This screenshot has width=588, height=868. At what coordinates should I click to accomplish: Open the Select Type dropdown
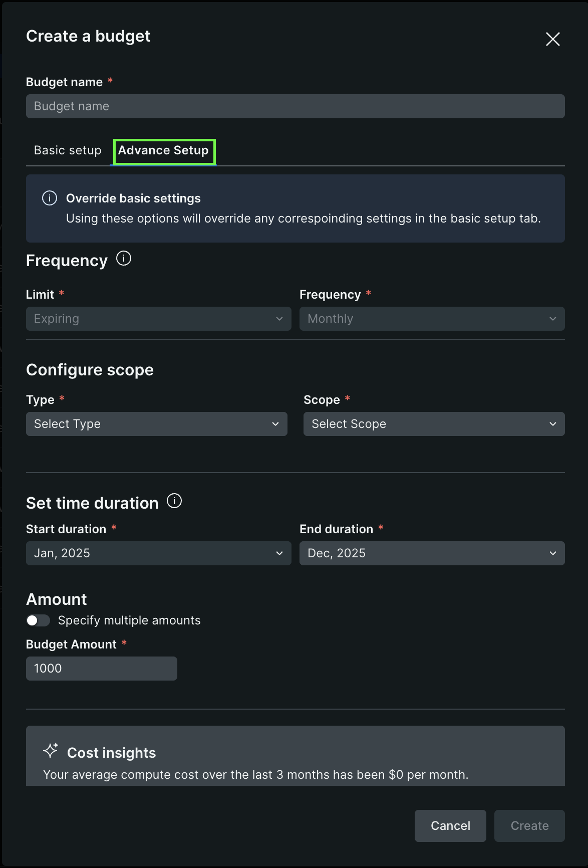[156, 424]
